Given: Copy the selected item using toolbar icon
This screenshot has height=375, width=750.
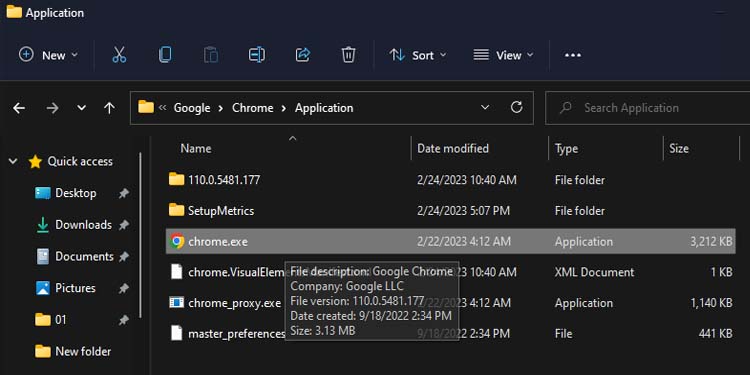Looking at the screenshot, I should pos(165,55).
